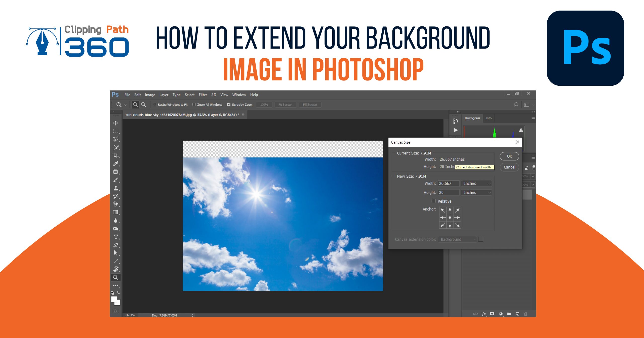Click the Fit Screen button
The width and height of the screenshot is (644, 338).
(x=285, y=105)
